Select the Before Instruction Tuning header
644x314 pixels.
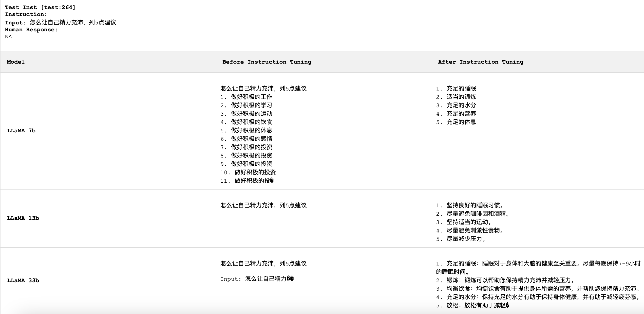click(x=266, y=62)
